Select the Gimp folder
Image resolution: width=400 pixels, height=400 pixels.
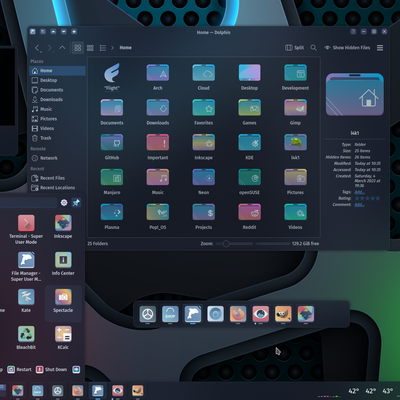pyautogui.click(x=295, y=112)
